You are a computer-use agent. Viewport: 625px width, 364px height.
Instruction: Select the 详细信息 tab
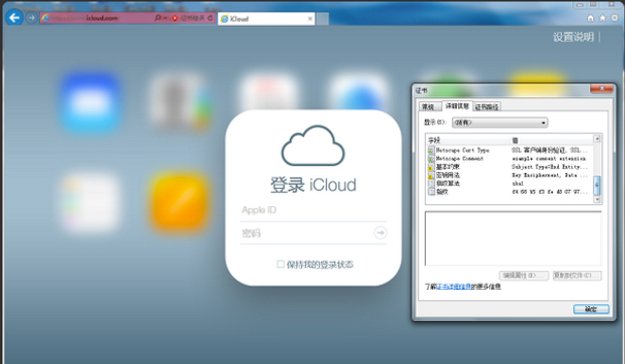[457, 106]
